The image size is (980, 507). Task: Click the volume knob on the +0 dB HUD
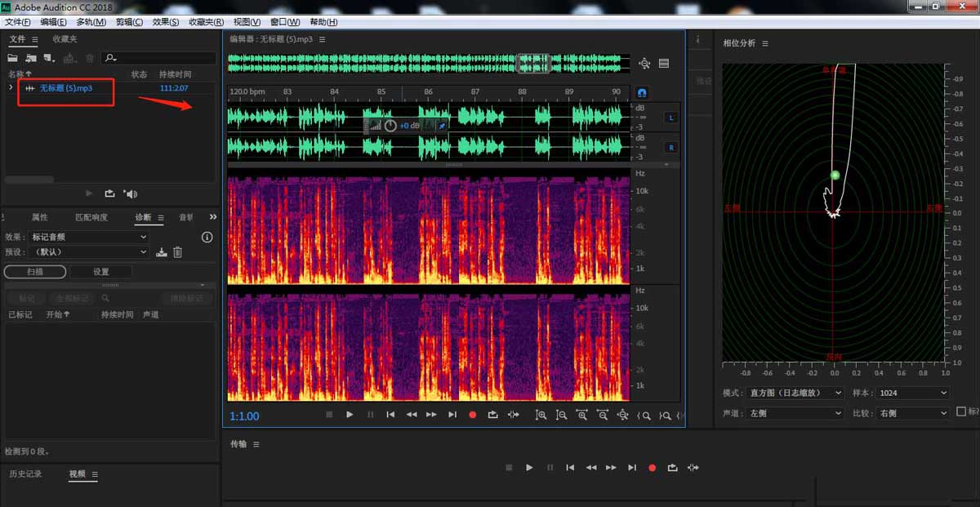click(390, 126)
